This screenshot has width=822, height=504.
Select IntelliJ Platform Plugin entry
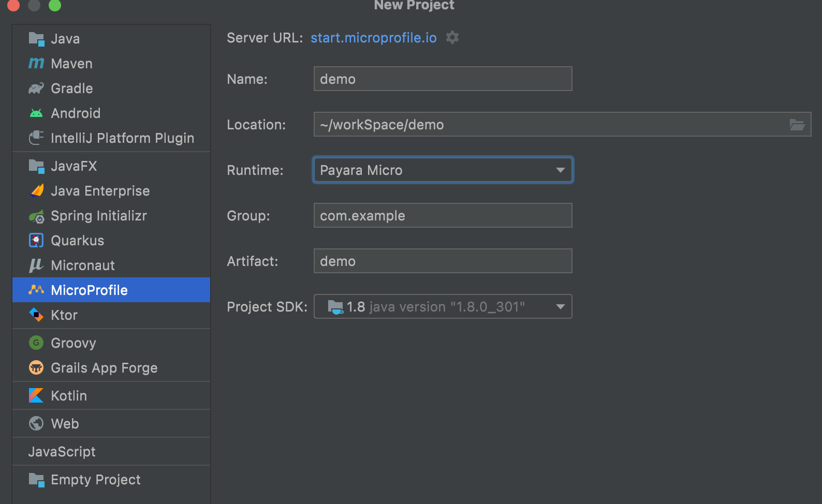point(111,138)
